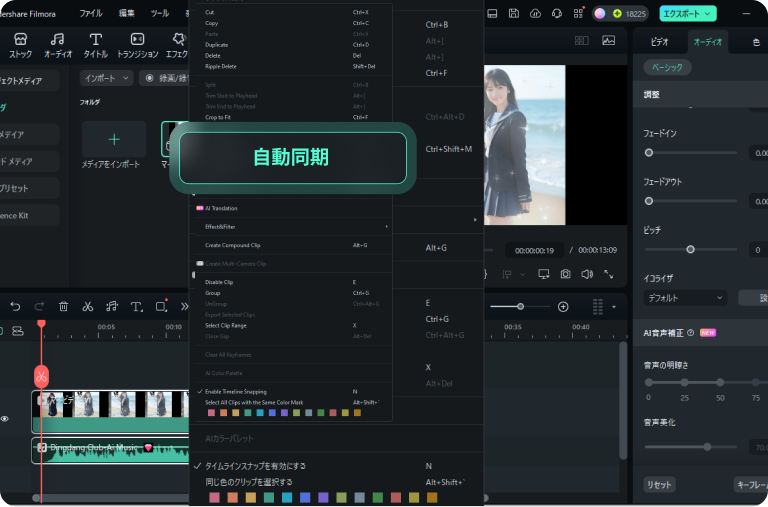The height and width of the screenshot is (507, 768).
Task: Click the 録画/録音 record button
Action: tap(166, 78)
